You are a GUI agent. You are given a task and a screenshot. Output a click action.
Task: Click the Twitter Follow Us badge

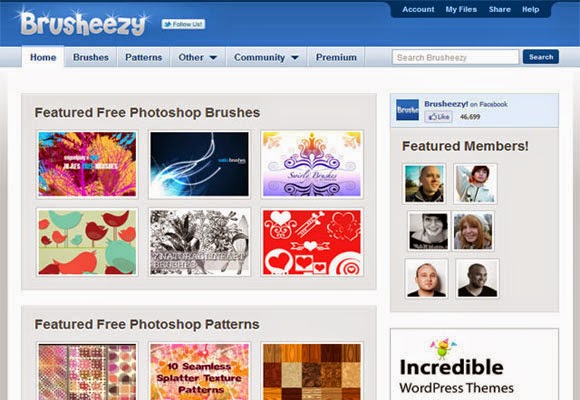[x=183, y=24]
